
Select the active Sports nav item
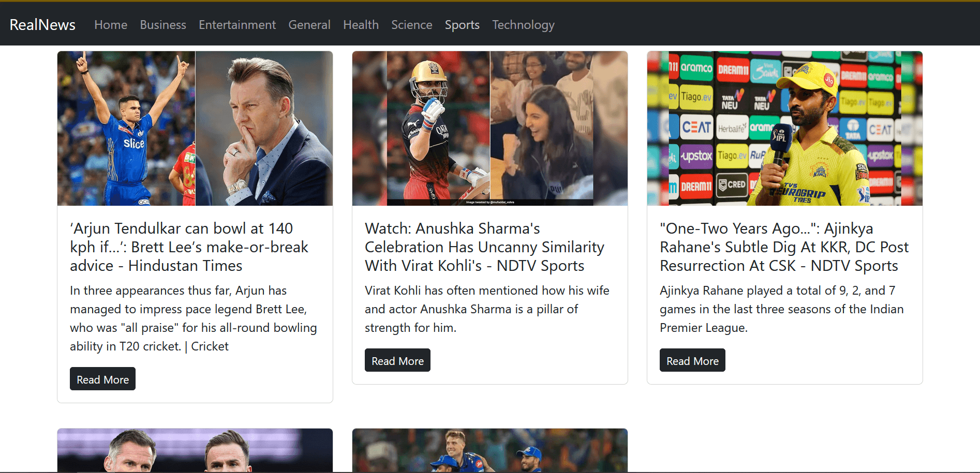click(462, 25)
